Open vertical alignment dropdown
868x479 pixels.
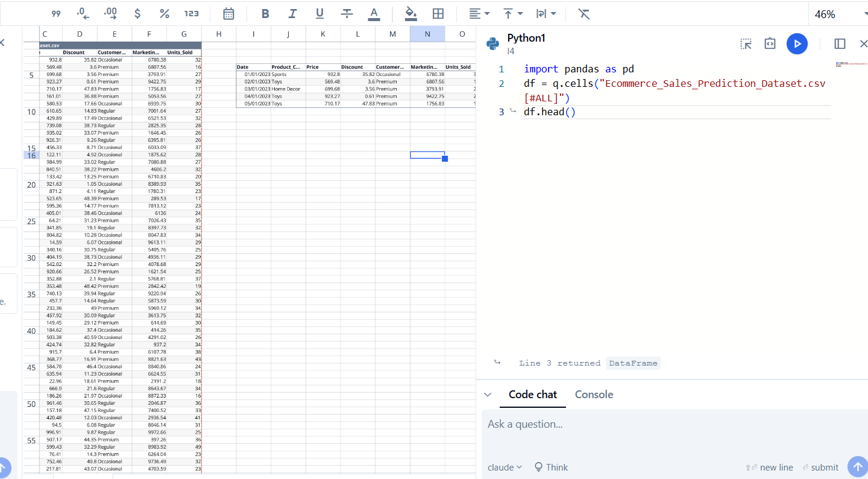[513, 13]
